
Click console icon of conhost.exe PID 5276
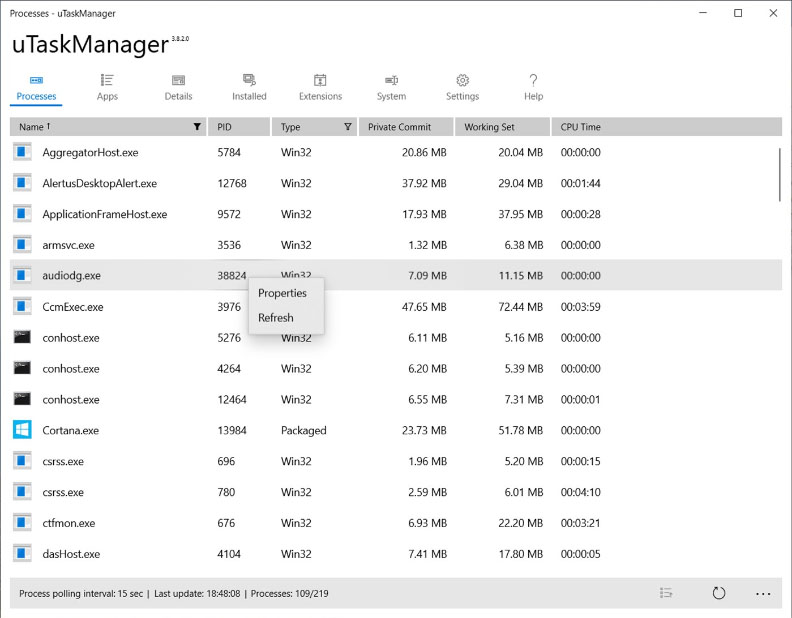coord(22,337)
